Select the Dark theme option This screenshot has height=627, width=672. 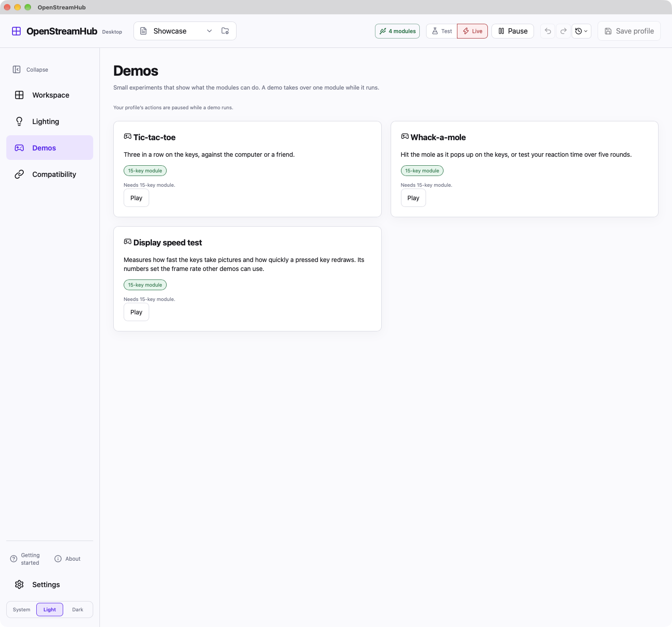[x=78, y=610]
